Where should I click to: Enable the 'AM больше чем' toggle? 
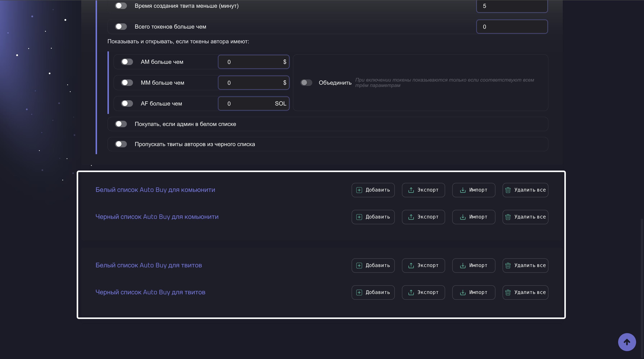pyautogui.click(x=127, y=62)
